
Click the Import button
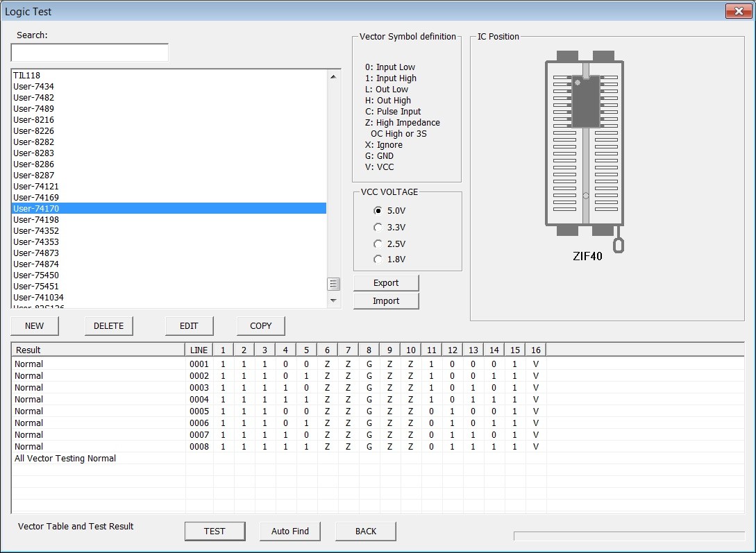pyautogui.click(x=386, y=301)
